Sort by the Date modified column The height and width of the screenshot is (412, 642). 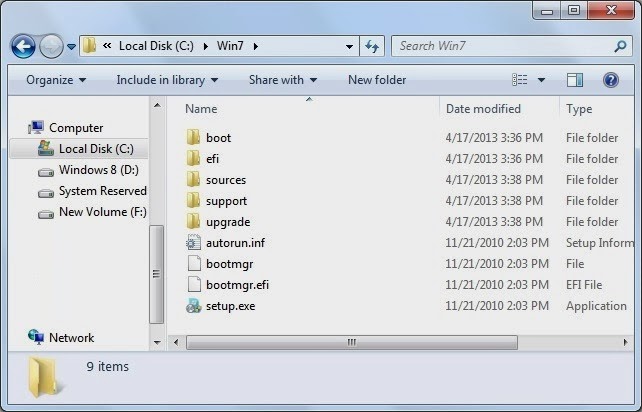pyautogui.click(x=483, y=109)
